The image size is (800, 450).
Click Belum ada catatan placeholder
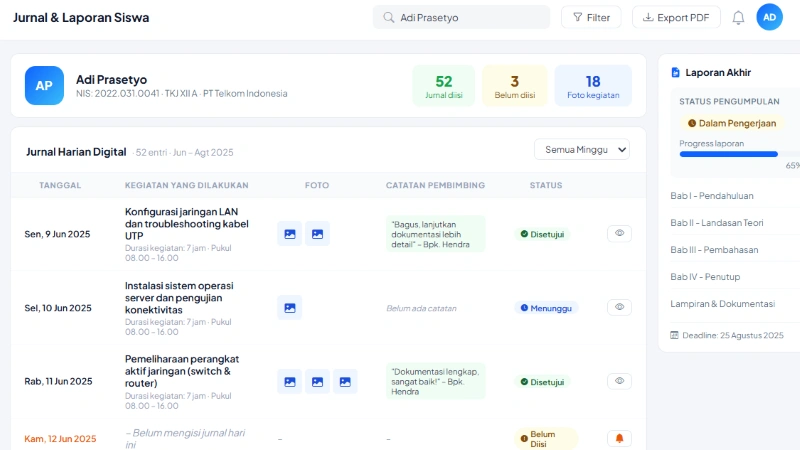click(x=421, y=308)
